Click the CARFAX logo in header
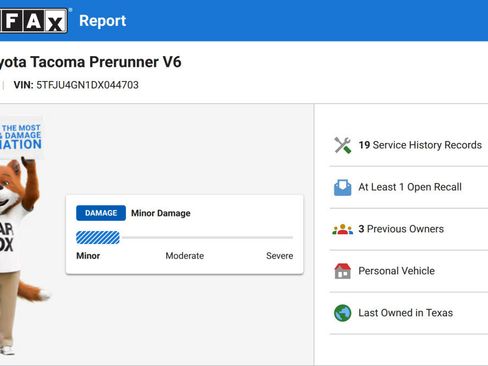The image size is (488, 366). click(x=34, y=21)
